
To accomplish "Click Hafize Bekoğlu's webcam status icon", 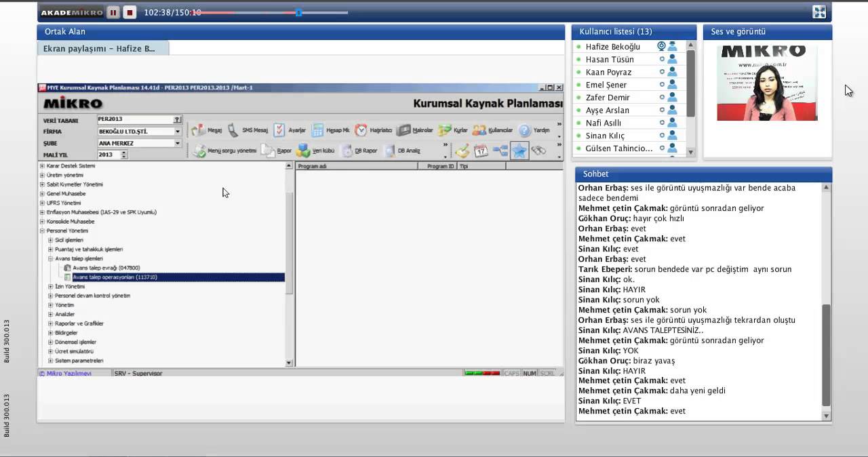I will coord(661,46).
